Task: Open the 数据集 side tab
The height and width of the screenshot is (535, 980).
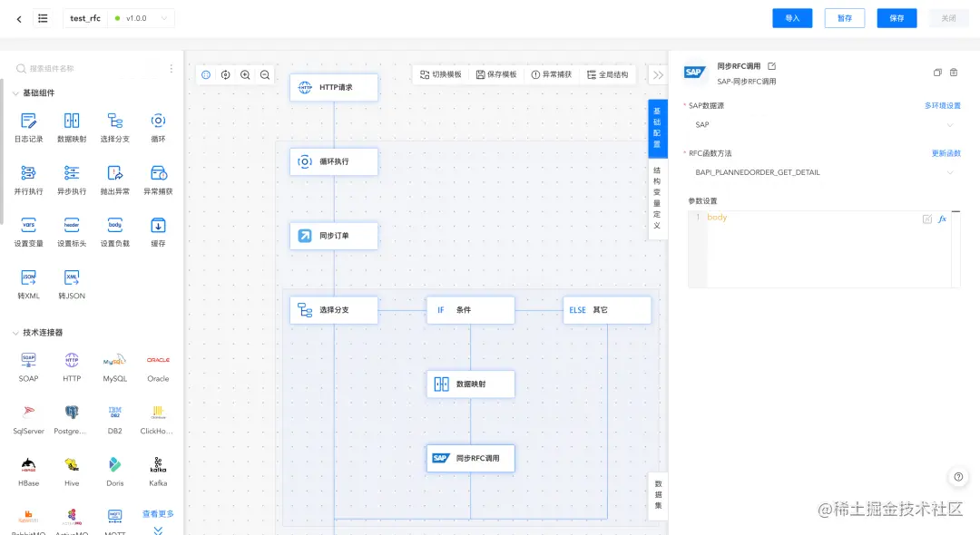Action: point(658,495)
